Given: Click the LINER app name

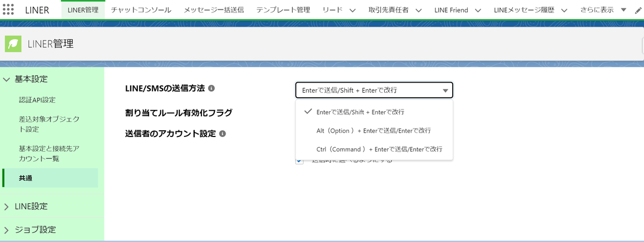Looking at the screenshot, I should [x=37, y=10].
